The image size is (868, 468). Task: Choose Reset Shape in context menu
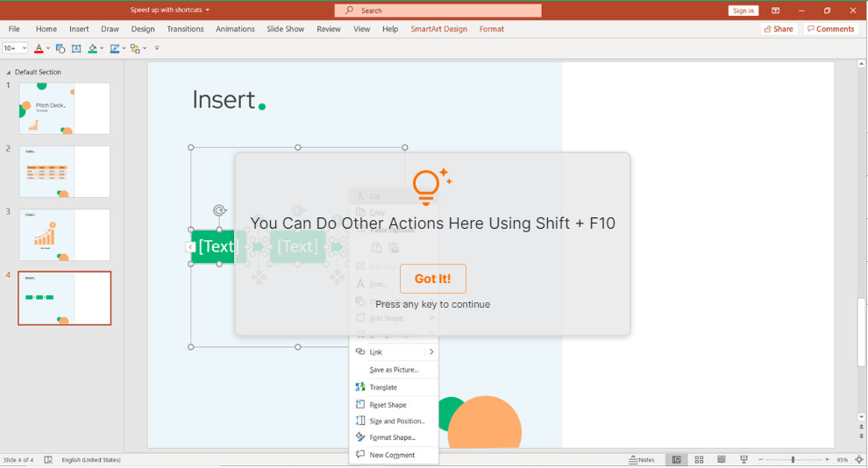pyautogui.click(x=394, y=405)
